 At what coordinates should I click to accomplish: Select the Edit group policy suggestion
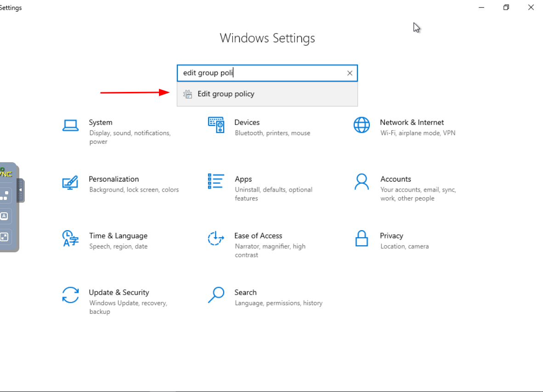pyautogui.click(x=226, y=94)
